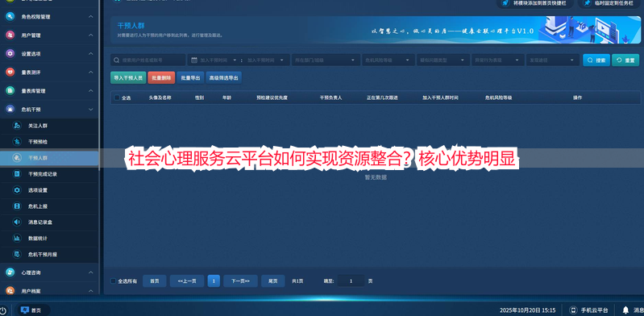Click the 高级筛选导出 button
Viewport: 644px width, 316px height.
point(223,77)
